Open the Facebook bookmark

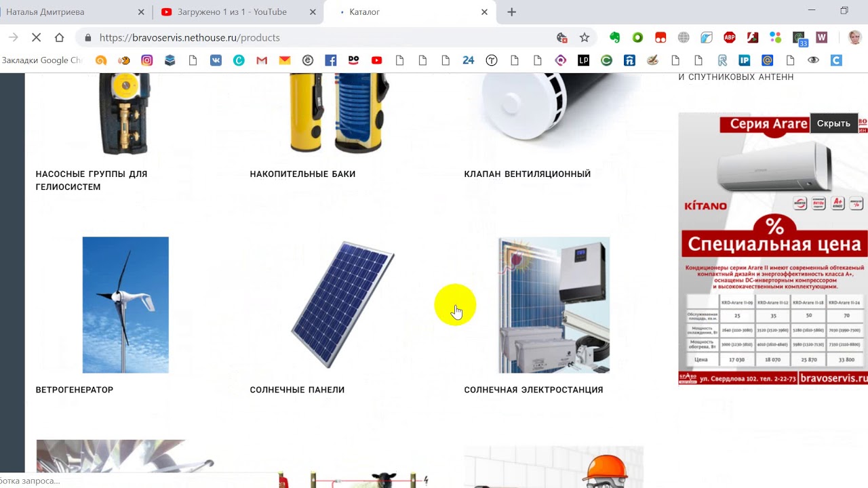[x=330, y=60]
